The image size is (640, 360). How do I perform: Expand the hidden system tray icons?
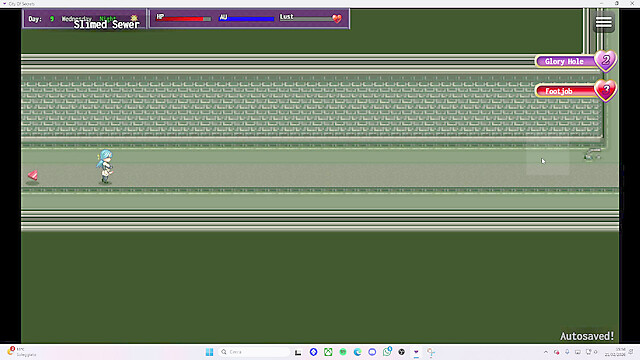546,352
